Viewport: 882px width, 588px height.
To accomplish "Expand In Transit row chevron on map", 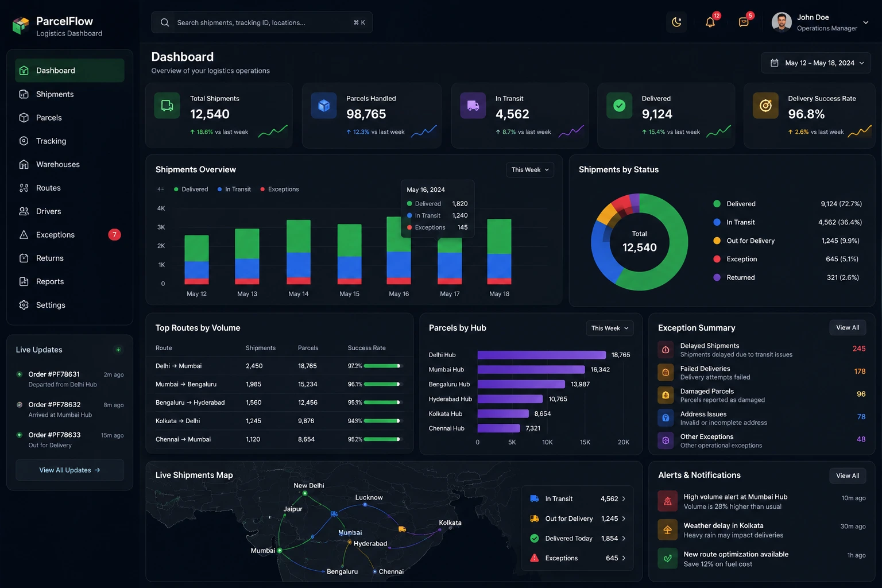I will [x=624, y=499].
